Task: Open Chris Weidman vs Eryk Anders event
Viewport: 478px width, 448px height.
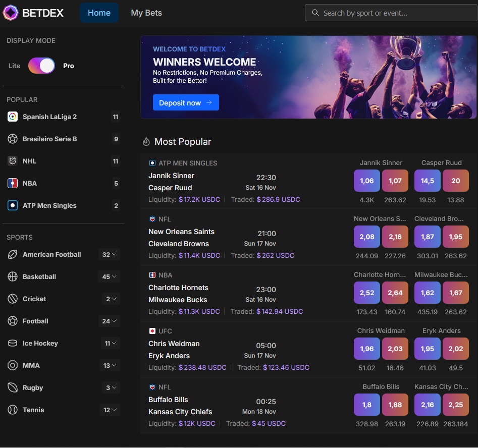Action: coord(308,349)
